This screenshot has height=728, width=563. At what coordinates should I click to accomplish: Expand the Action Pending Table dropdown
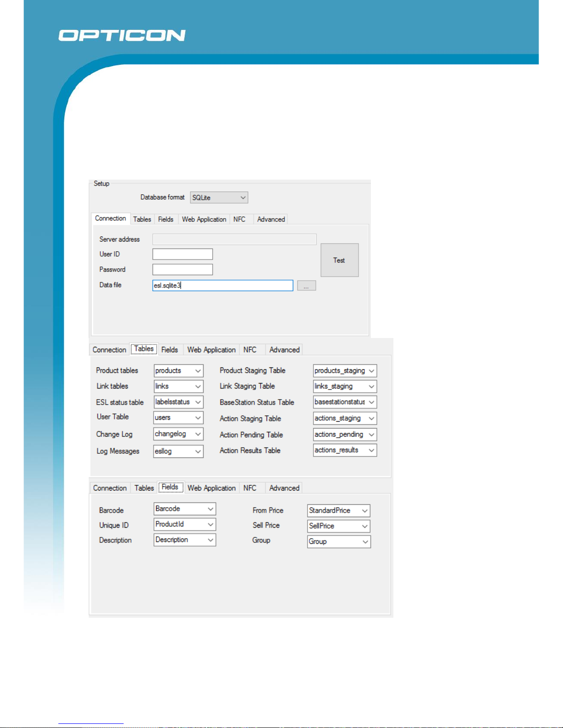click(x=345, y=435)
